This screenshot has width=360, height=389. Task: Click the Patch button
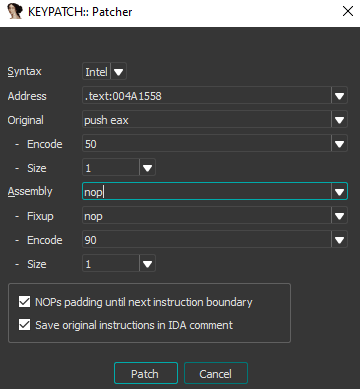(146, 374)
